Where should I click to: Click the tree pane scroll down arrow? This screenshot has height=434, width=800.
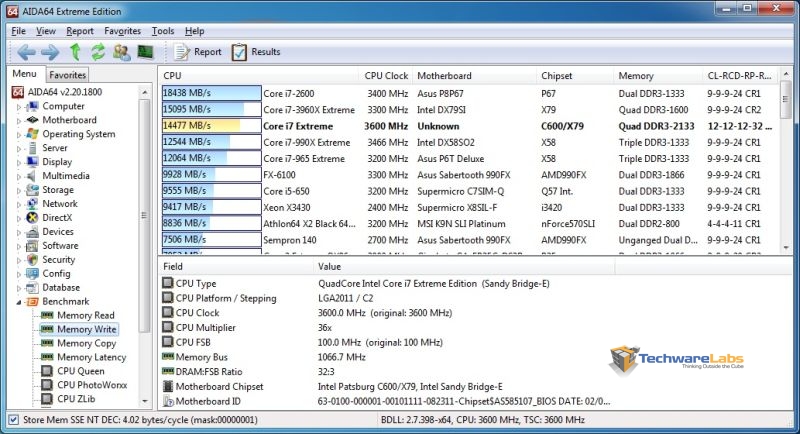(145, 401)
